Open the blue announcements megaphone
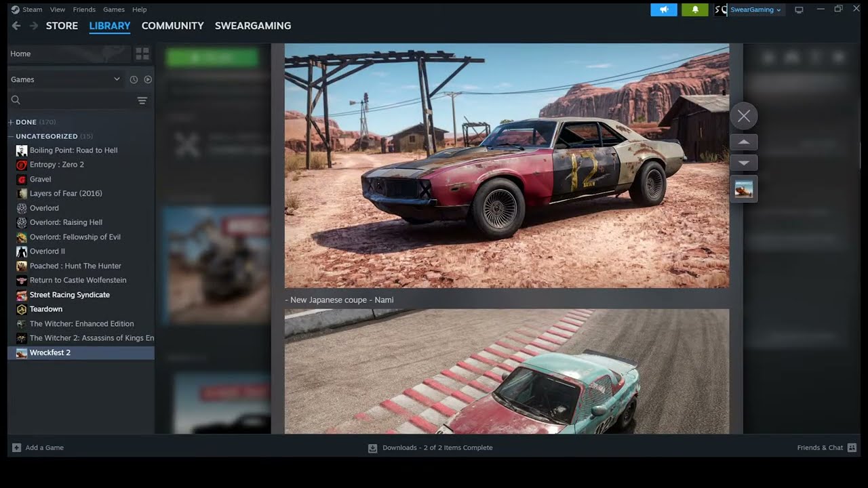868x488 pixels. 664,9
